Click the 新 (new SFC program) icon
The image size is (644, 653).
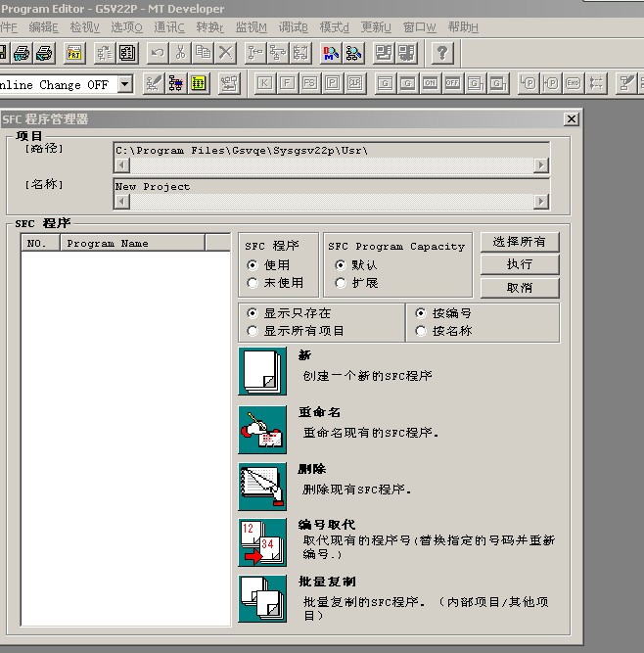[262, 371]
